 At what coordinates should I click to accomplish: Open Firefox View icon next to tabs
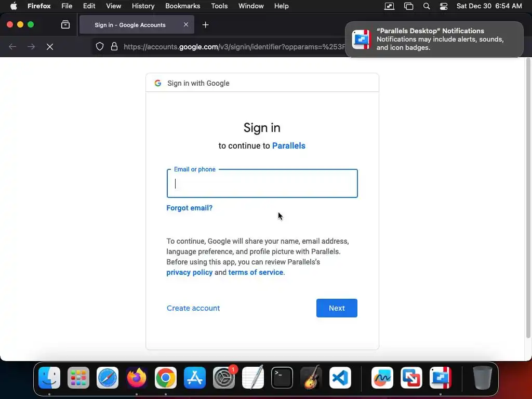pos(65,25)
